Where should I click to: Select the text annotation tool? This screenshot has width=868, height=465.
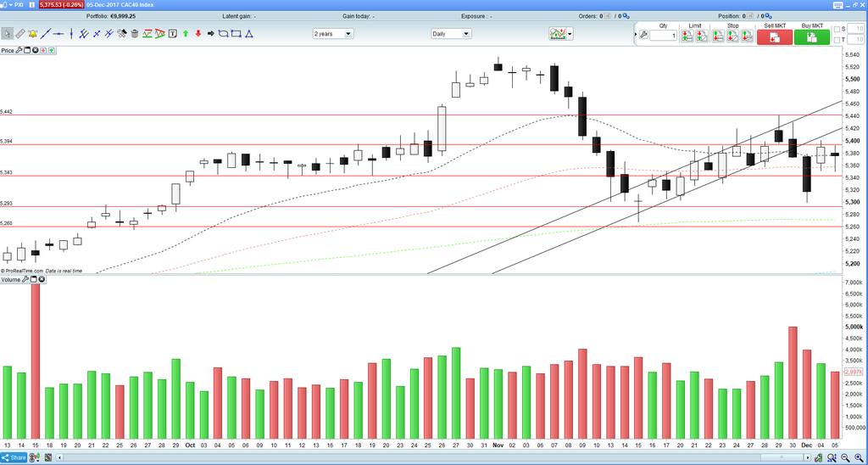coord(173,33)
